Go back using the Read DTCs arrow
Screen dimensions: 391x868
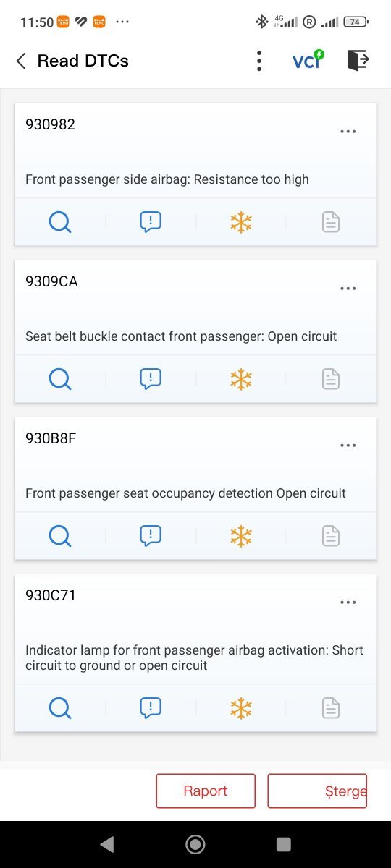tap(21, 61)
